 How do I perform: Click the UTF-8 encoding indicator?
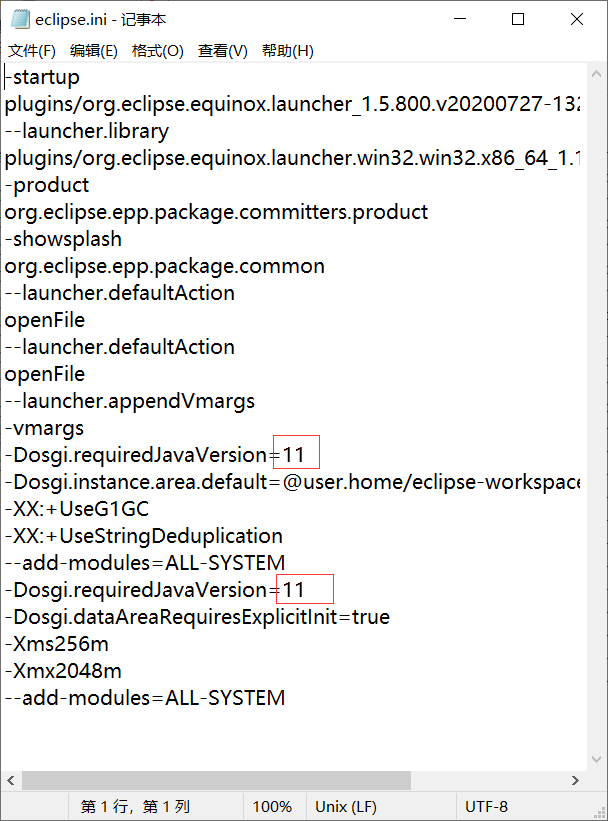click(x=489, y=806)
